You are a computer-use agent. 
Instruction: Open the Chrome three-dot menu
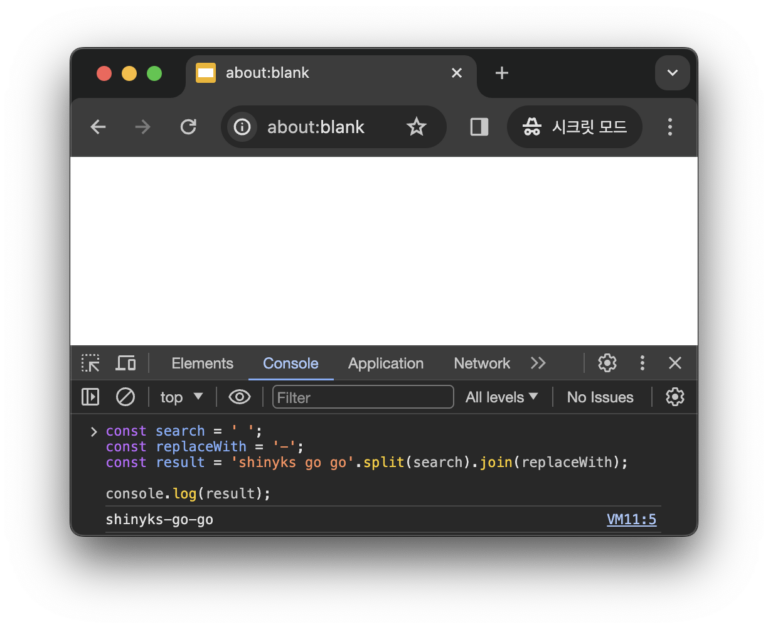[x=670, y=127]
